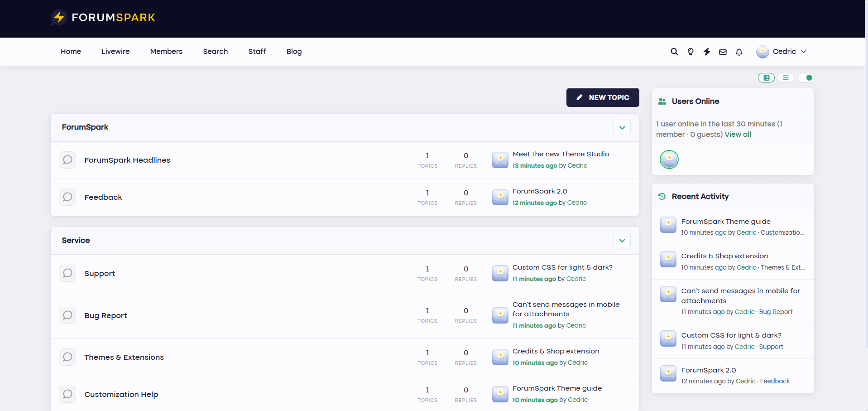The width and height of the screenshot is (868, 411).
Task: Click the Bug Report forum speech-bubble icon
Action: click(67, 315)
